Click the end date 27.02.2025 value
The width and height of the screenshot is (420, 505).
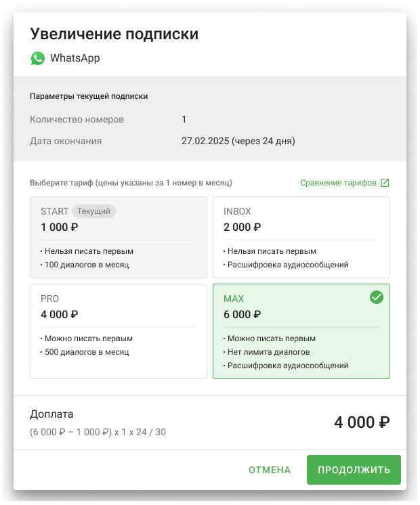(x=238, y=141)
